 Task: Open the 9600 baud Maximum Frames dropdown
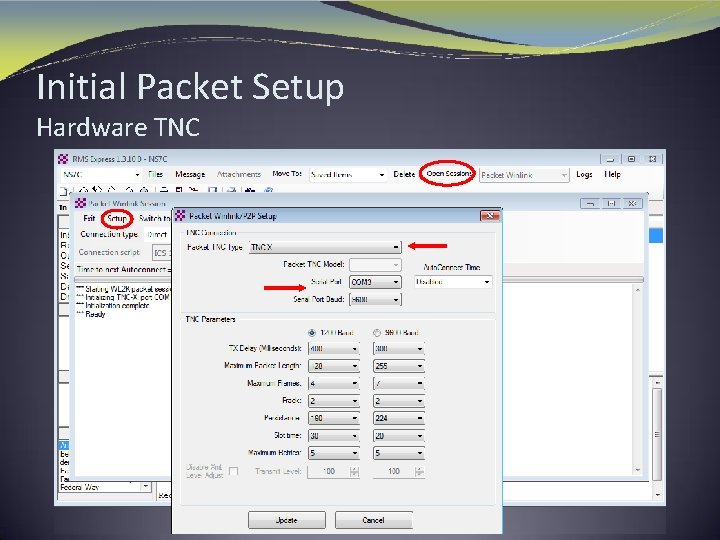420,383
